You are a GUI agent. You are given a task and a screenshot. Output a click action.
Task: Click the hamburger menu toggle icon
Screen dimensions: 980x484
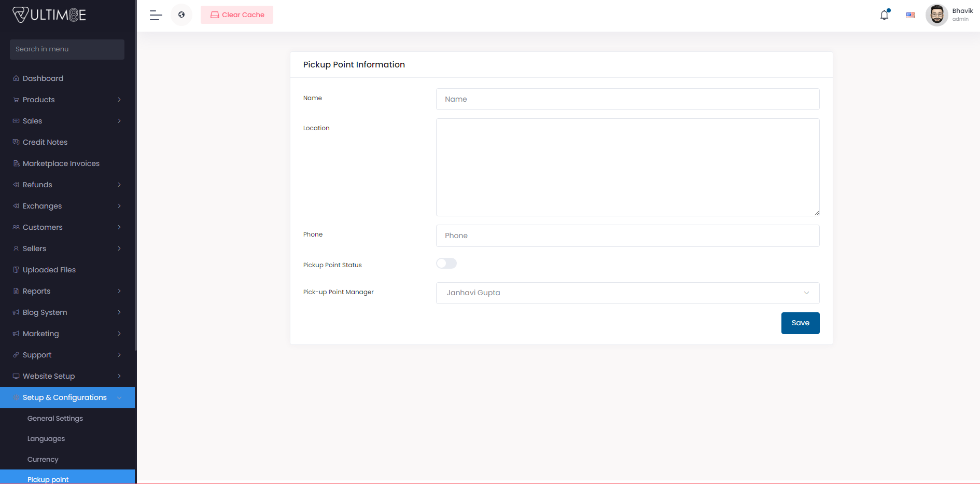click(156, 15)
